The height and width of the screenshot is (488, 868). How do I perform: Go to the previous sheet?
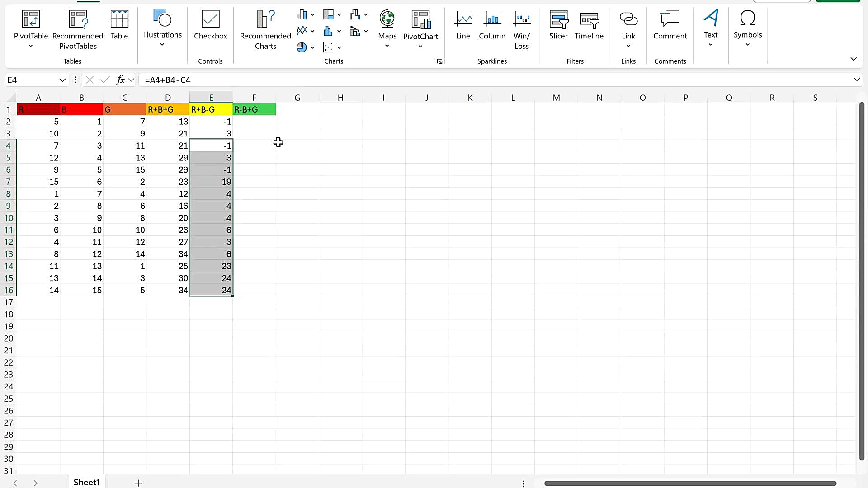[15, 483]
